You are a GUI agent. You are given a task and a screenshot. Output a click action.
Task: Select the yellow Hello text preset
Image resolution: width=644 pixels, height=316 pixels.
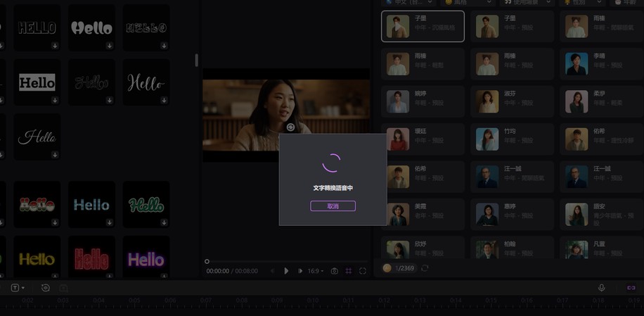(x=37, y=259)
